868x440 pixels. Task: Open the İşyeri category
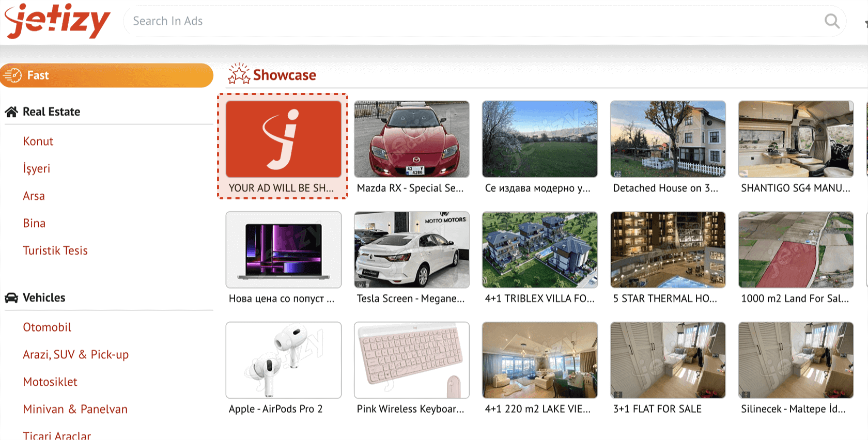[x=37, y=168]
